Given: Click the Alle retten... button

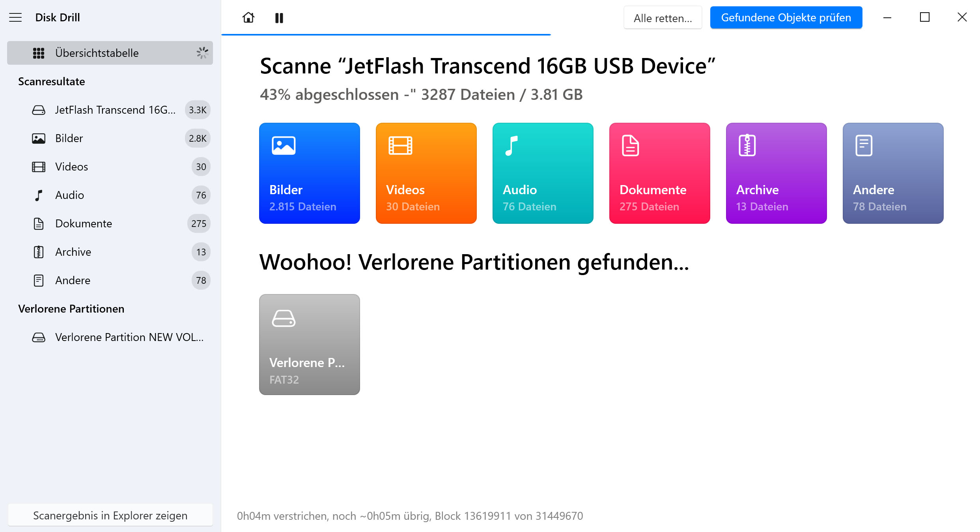Looking at the screenshot, I should pyautogui.click(x=664, y=18).
